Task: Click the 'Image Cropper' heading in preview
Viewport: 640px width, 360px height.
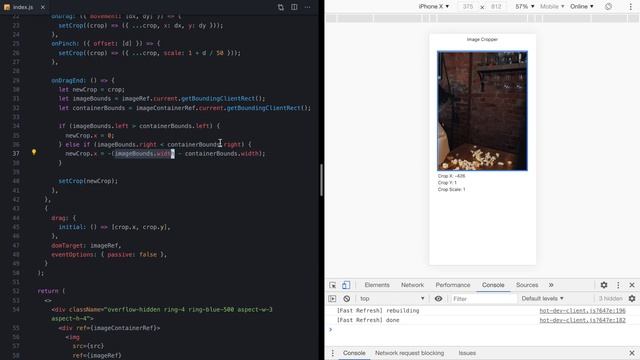Action: (482, 40)
